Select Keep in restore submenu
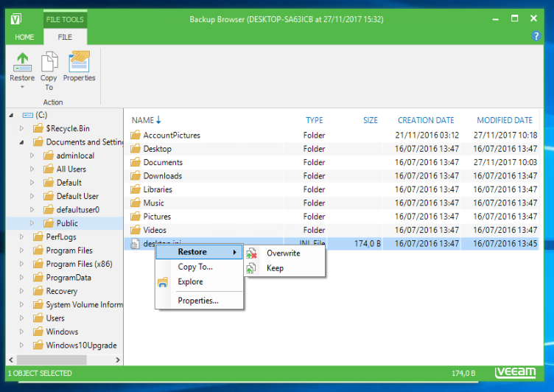Viewport: 554px width, 392px height. tap(284, 268)
